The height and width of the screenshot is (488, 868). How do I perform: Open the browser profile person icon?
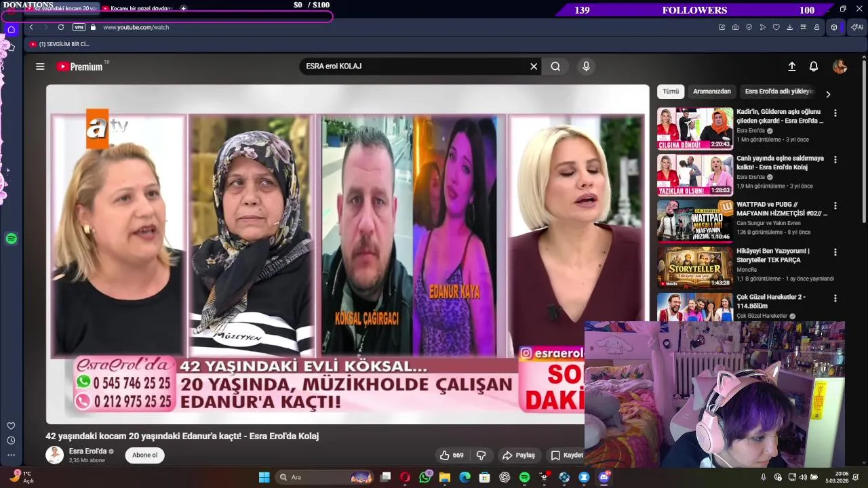(x=816, y=27)
